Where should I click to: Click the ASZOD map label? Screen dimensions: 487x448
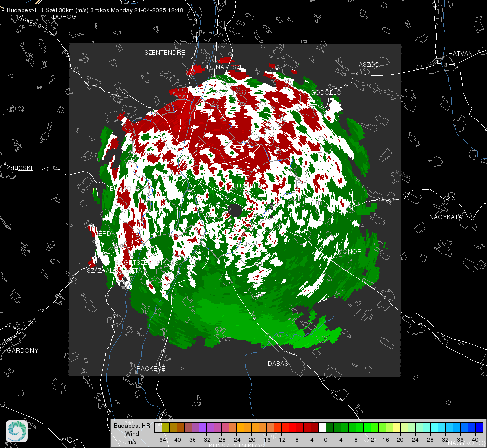[369, 65]
